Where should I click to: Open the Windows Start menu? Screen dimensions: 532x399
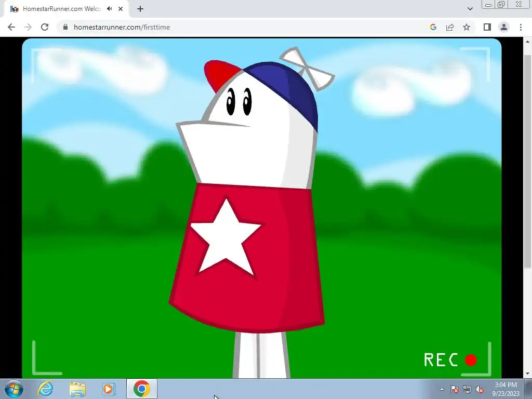click(x=14, y=389)
